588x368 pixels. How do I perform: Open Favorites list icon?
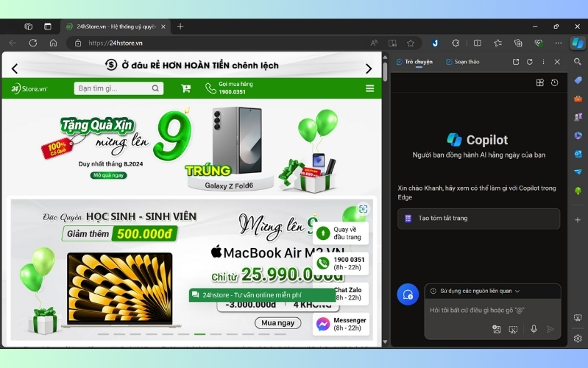[497, 43]
